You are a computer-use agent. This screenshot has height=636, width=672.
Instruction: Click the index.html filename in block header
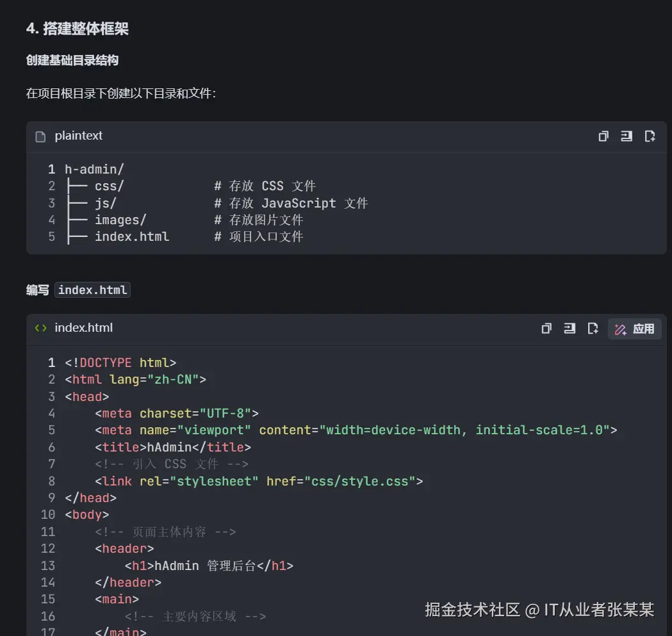(x=83, y=328)
